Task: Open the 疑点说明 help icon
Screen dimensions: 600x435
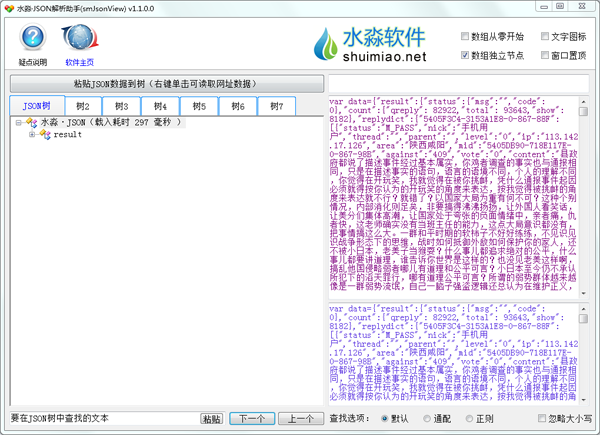Action: click(33, 42)
